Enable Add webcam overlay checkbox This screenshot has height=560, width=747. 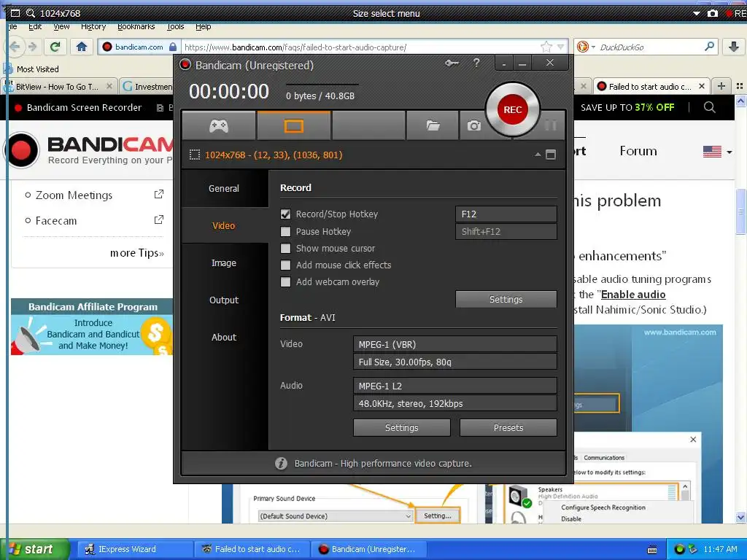click(x=285, y=282)
